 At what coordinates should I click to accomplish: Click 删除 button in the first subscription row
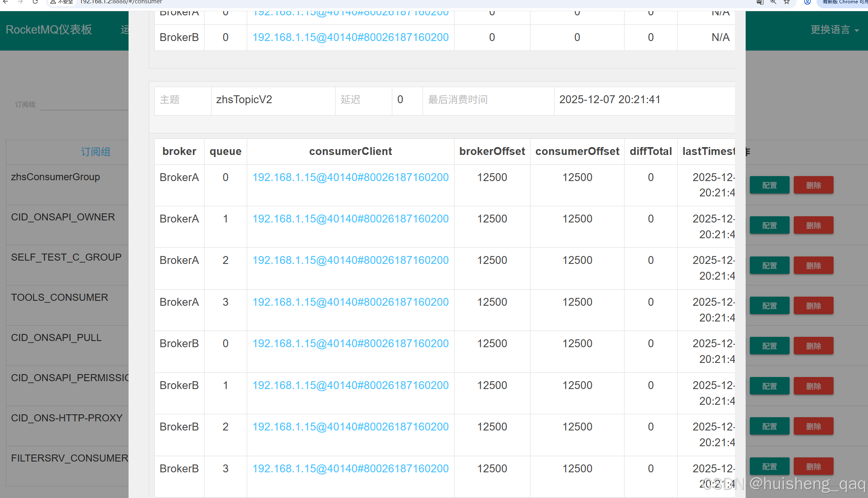pos(813,185)
